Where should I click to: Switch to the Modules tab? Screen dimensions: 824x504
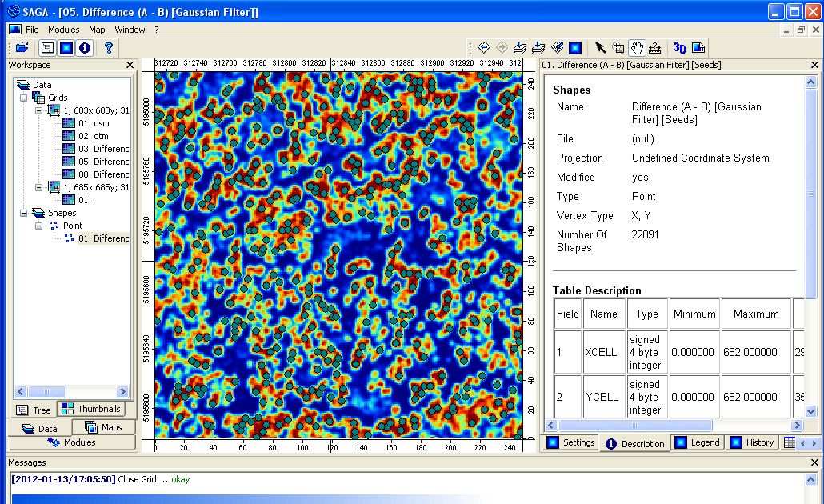(72, 442)
